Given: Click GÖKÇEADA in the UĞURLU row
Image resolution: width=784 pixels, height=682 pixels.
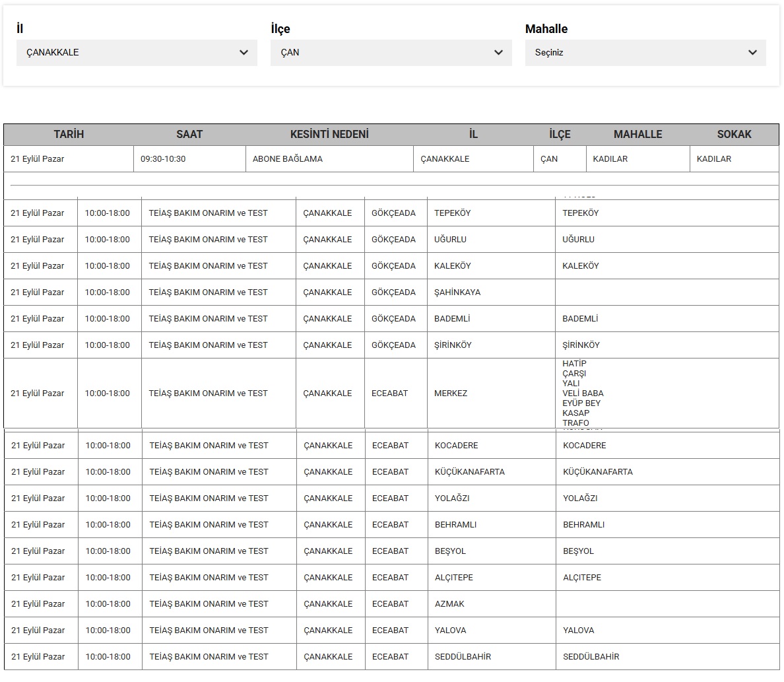Looking at the screenshot, I should pos(393,240).
